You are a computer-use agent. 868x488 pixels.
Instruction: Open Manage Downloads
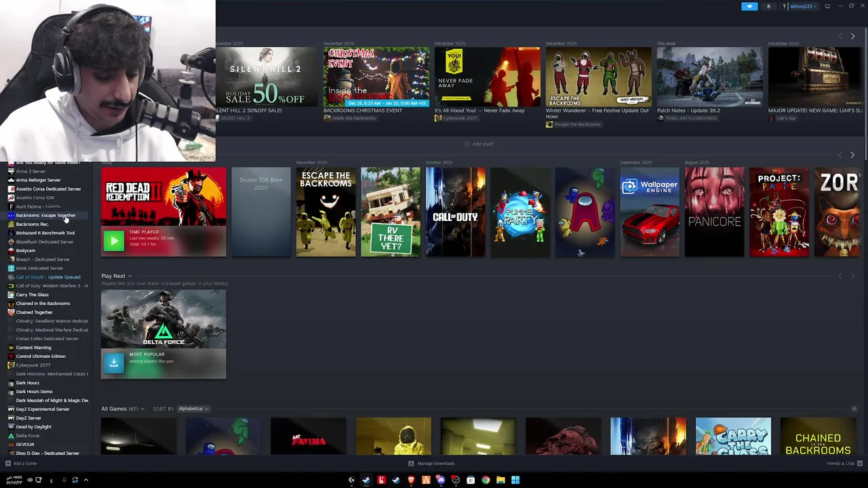coord(432,464)
